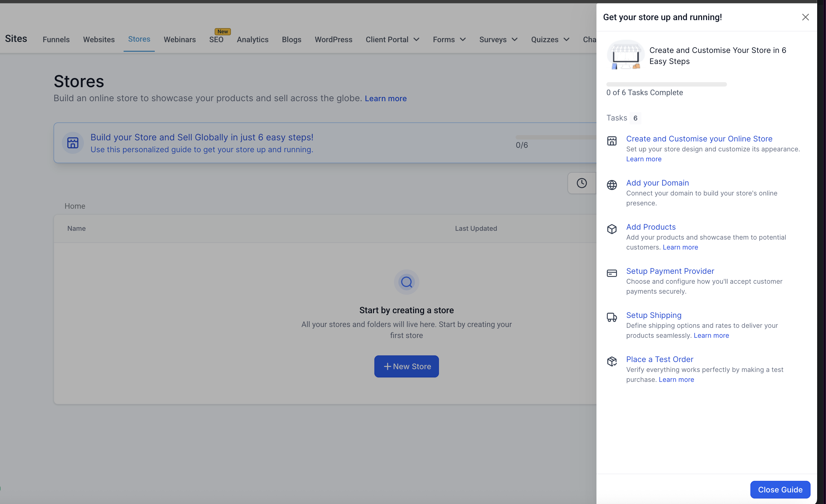
Task: Open the Quizzes dropdown menu
Action: tap(550, 39)
